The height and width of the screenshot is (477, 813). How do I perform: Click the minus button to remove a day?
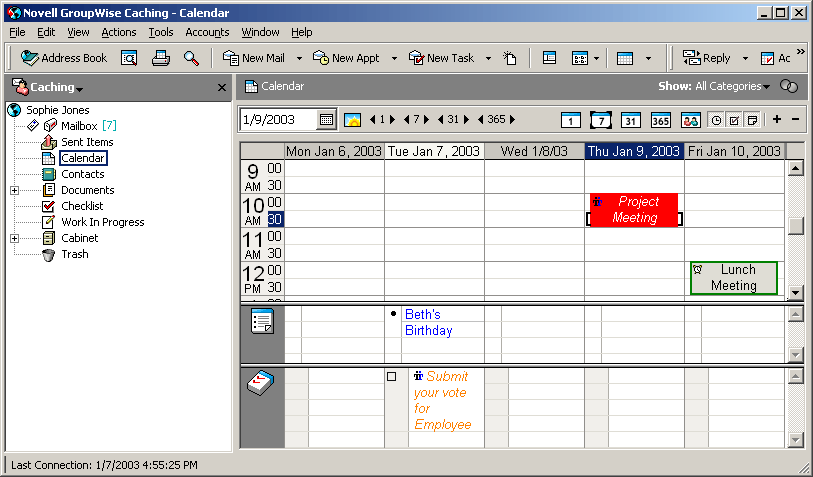tap(795, 120)
